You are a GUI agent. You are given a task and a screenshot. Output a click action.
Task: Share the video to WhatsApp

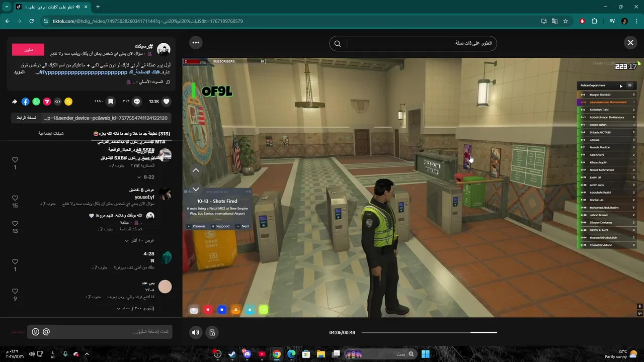pos(36,102)
